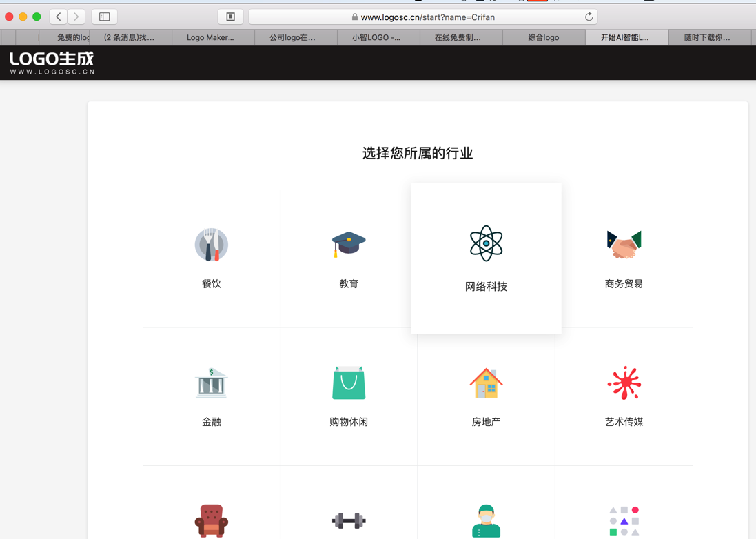Choose the red armchair industry icon
The image size is (756, 539).
(211, 520)
